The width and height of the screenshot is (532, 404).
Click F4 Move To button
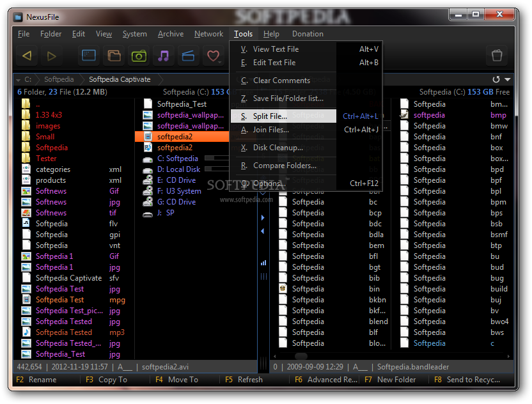click(x=176, y=380)
